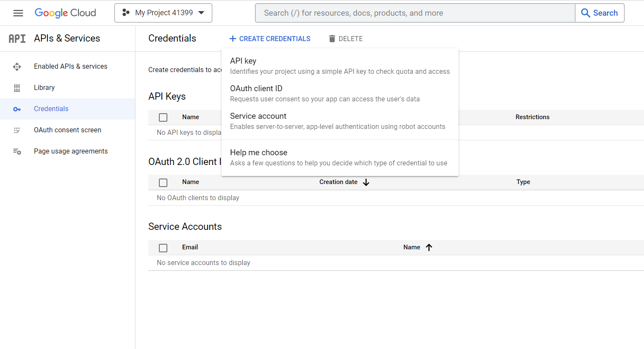Viewport: 644px width, 349px height.
Task: Click the Search button
Action: tap(600, 13)
